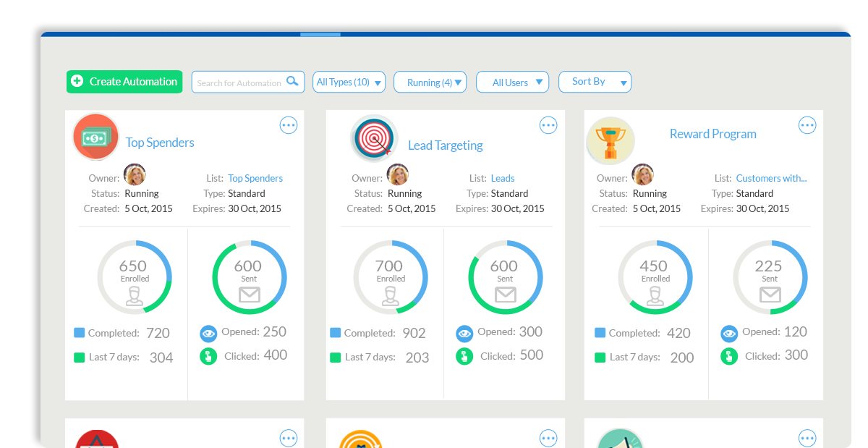Click the 650 Enrolled progress ring
The image size is (868, 448).
pyautogui.click(x=135, y=277)
